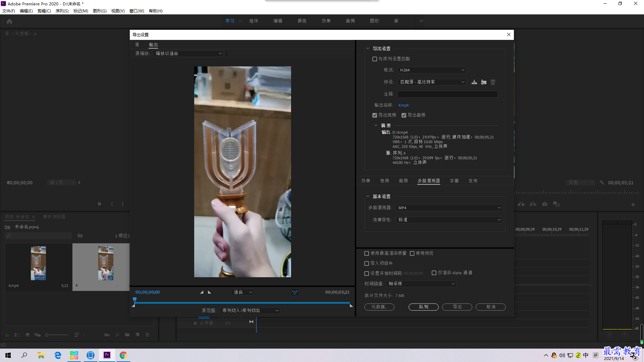This screenshot has width=644, height=362.
Task: Enable 与序列设置匹配 checkbox
Action: [x=375, y=59]
